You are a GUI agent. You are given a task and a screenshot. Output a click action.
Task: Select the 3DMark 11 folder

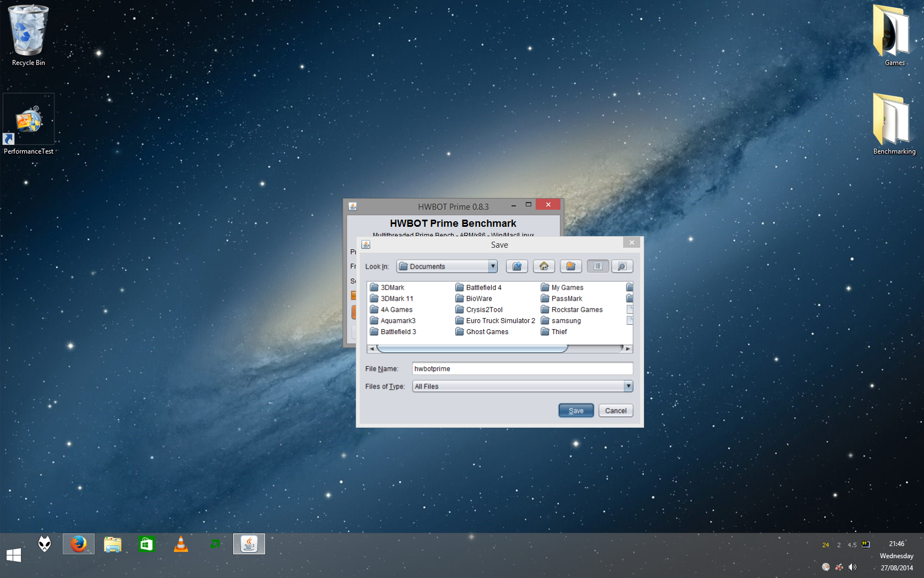pos(392,298)
